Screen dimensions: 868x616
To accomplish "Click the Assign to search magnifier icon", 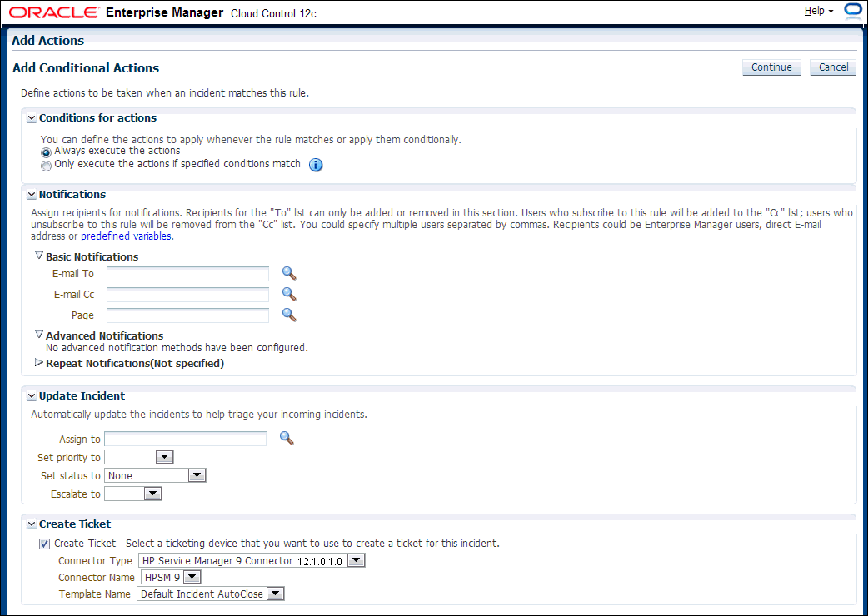I will coord(287,438).
